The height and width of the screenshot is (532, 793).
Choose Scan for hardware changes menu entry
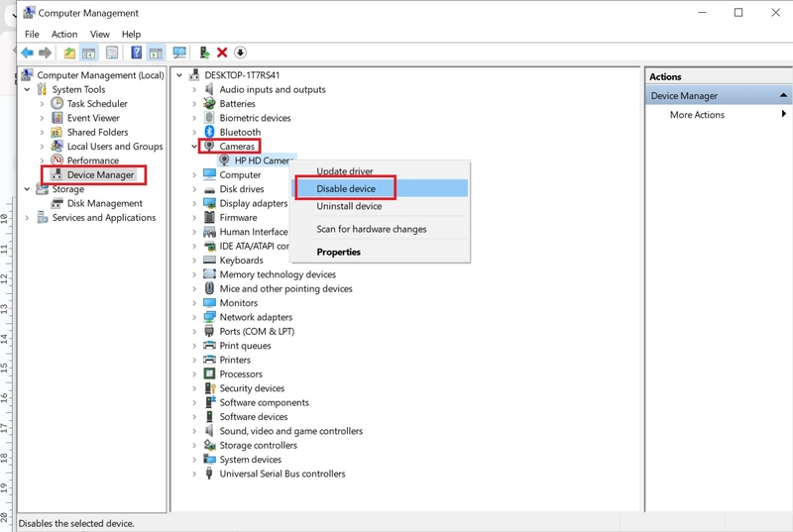[380, 229]
